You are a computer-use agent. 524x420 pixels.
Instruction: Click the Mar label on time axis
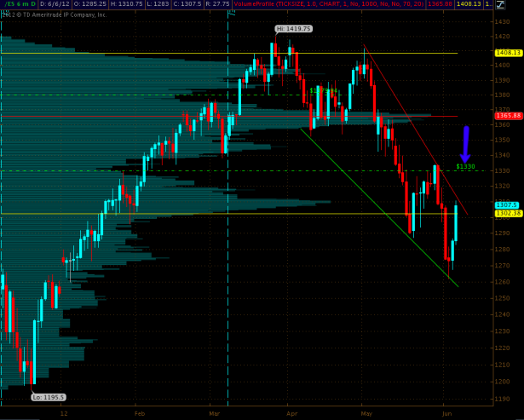[x=215, y=413]
